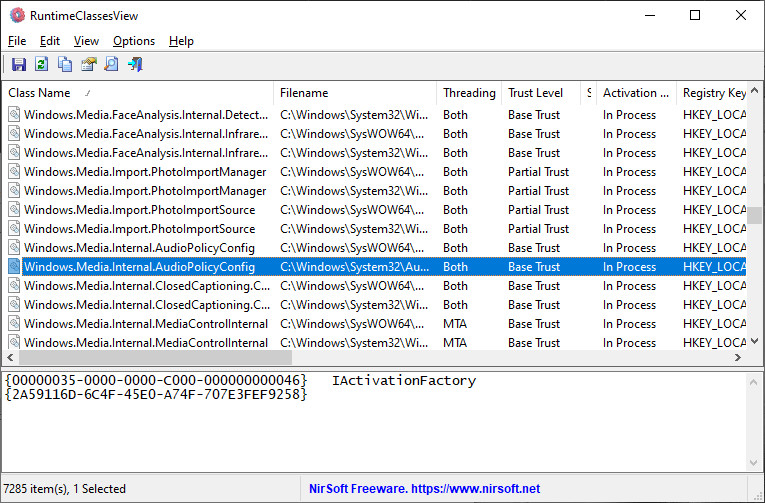Click the C:\Windows\System32\Au... filename cell
The width and height of the screenshot is (765, 503).
tap(355, 267)
